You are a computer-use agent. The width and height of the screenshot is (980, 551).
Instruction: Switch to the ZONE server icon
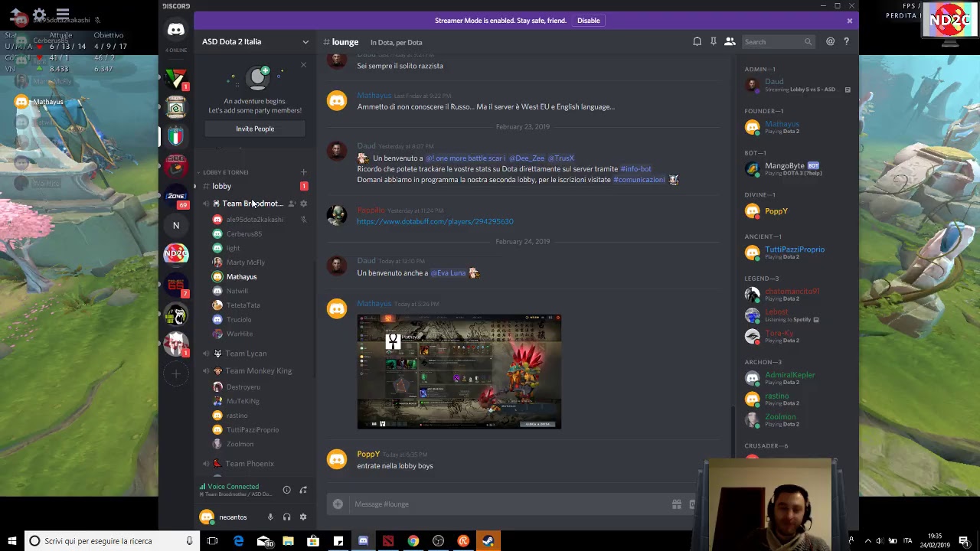(x=176, y=196)
